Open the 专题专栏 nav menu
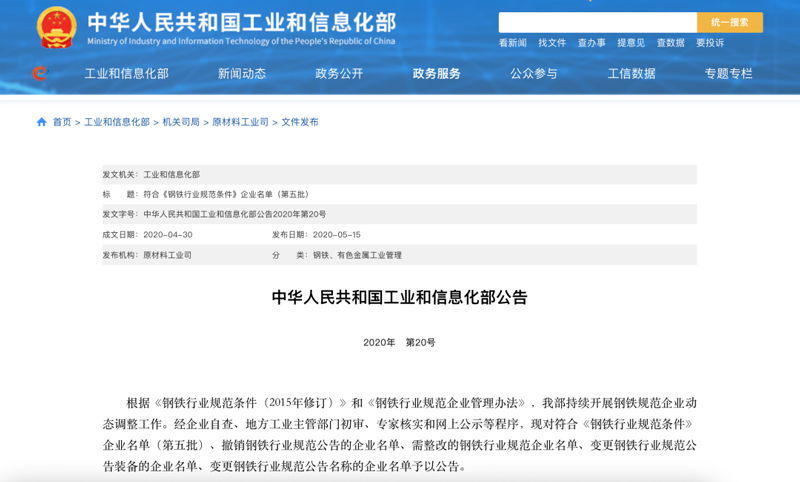 pyautogui.click(x=728, y=73)
